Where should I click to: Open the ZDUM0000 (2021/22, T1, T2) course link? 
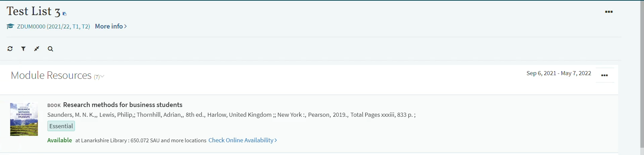click(x=53, y=27)
